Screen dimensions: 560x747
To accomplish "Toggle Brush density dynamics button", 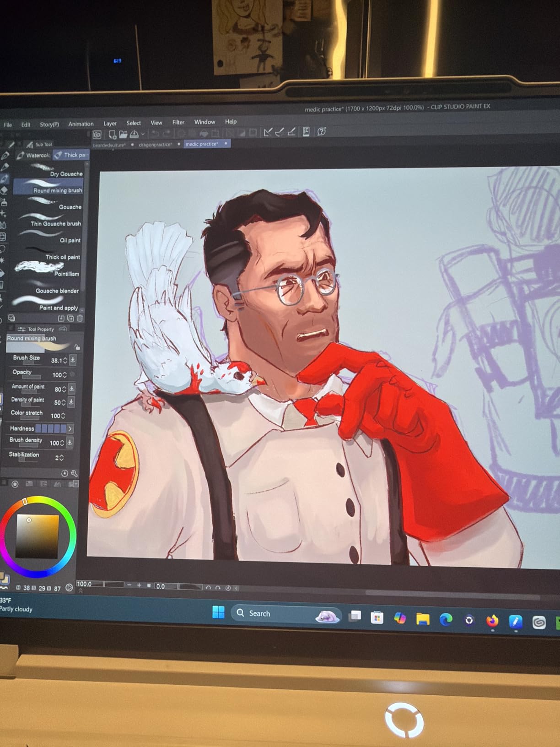I will [70, 442].
